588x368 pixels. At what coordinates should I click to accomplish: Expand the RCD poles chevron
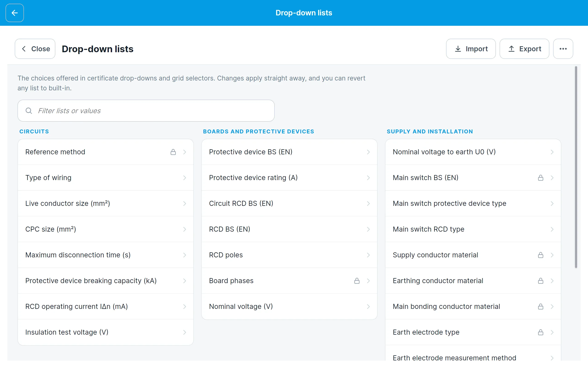point(368,255)
